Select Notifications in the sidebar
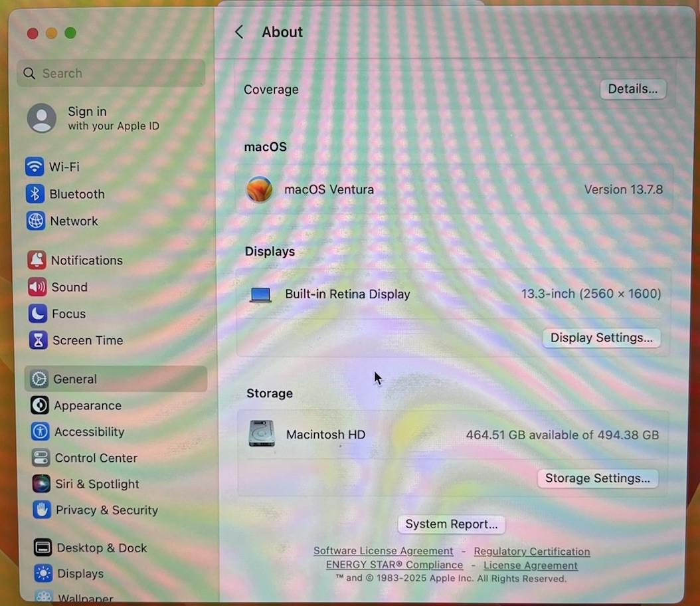 86,260
